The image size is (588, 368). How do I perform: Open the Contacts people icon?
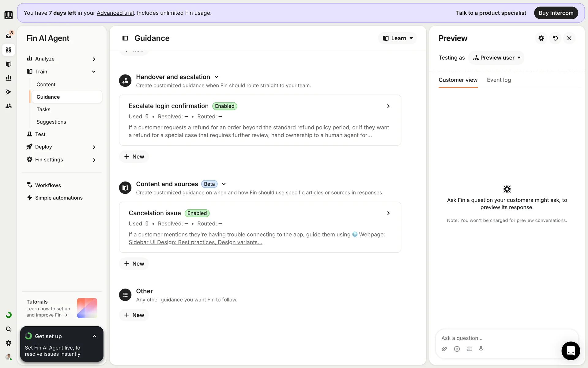pyautogui.click(x=9, y=106)
